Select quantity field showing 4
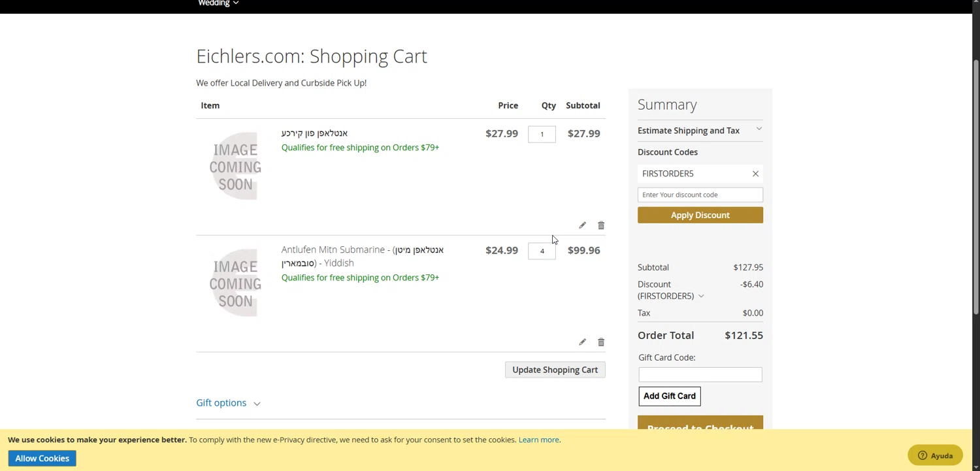The image size is (980, 471). [542, 251]
